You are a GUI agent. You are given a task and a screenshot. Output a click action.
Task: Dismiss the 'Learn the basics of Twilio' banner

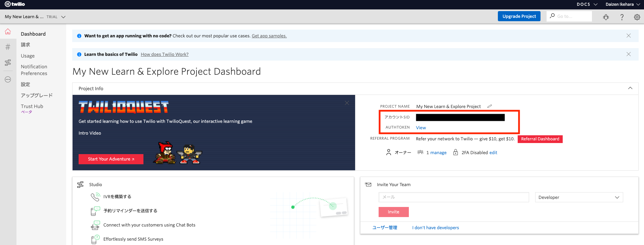click(x=629, y=54)
